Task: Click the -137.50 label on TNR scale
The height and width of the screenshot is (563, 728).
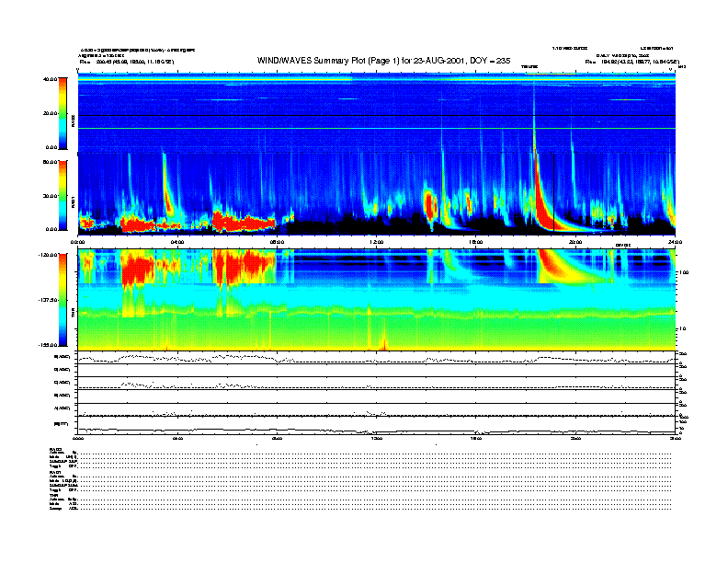Action: (48, 300)
